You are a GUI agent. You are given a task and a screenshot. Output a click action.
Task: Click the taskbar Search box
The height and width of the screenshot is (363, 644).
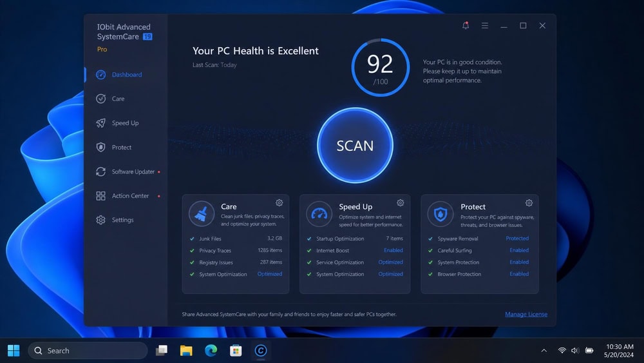(x=88, y=351)
